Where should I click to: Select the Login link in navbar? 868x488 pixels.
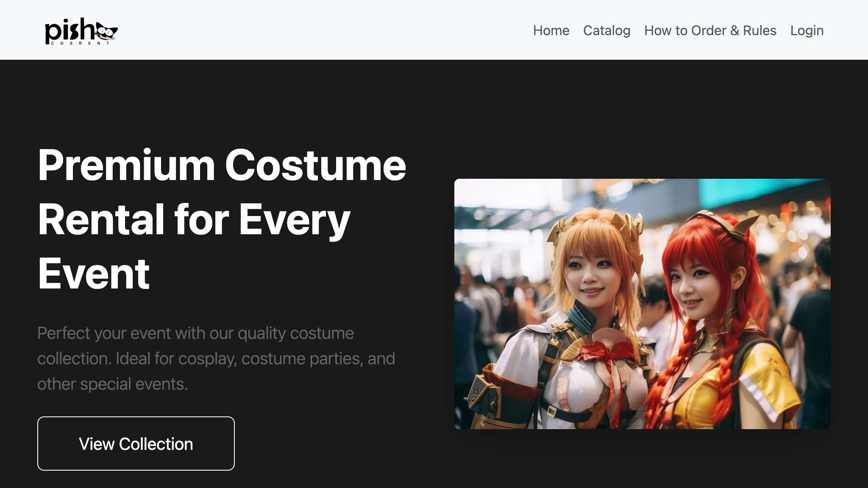[807, 30]
